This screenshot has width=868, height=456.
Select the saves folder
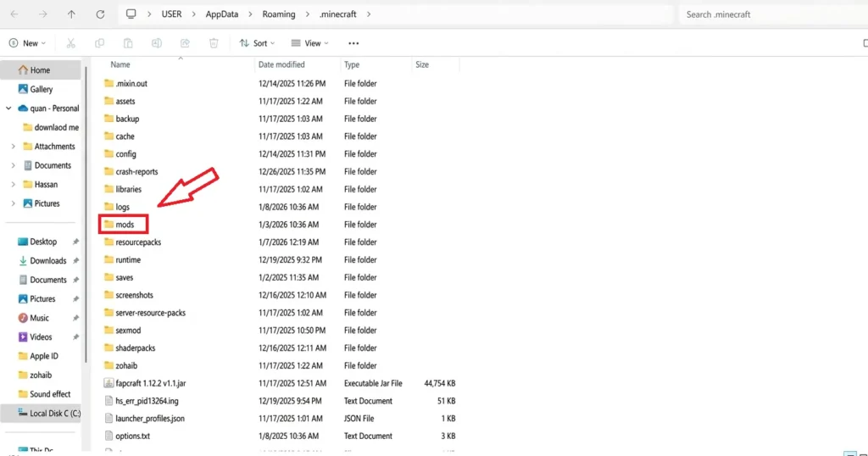tap(119, 278)
